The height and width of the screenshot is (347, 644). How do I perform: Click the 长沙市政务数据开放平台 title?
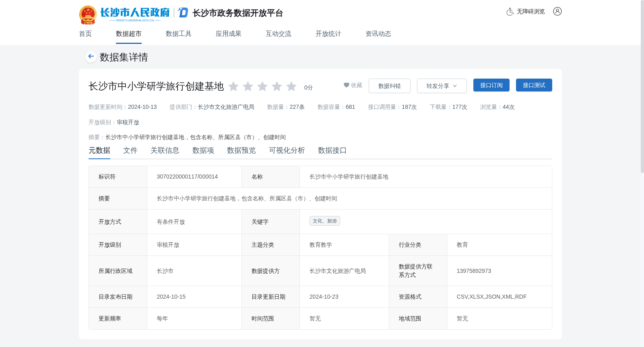(238, 13)
